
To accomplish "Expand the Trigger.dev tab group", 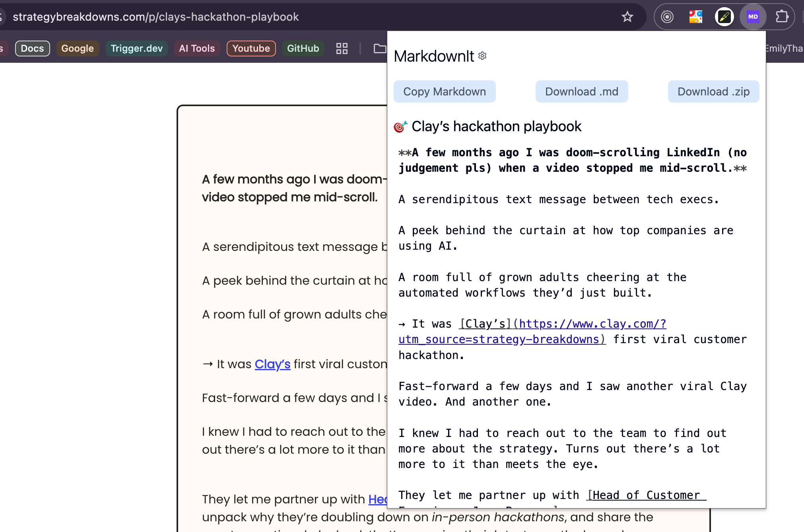I will point(136,49).
